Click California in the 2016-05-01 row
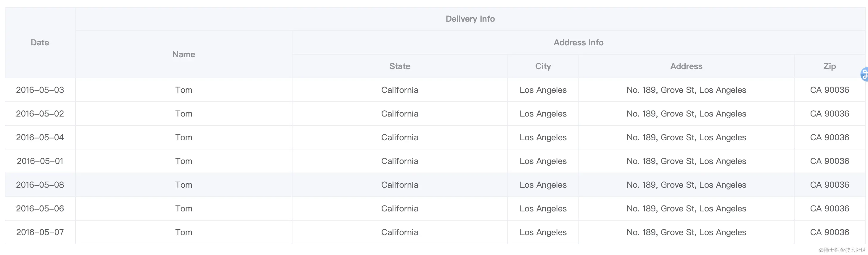868x255 pixels. pyautogui.click(x=400, y=161)
